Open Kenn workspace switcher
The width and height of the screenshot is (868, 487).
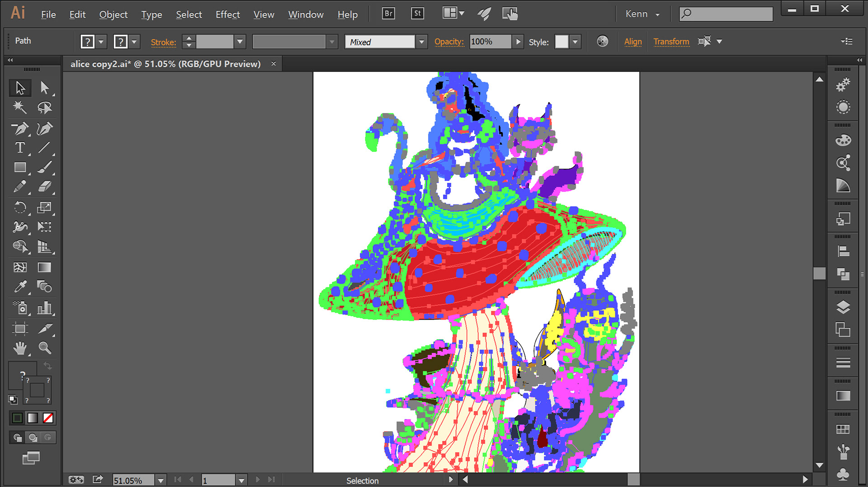642,14
